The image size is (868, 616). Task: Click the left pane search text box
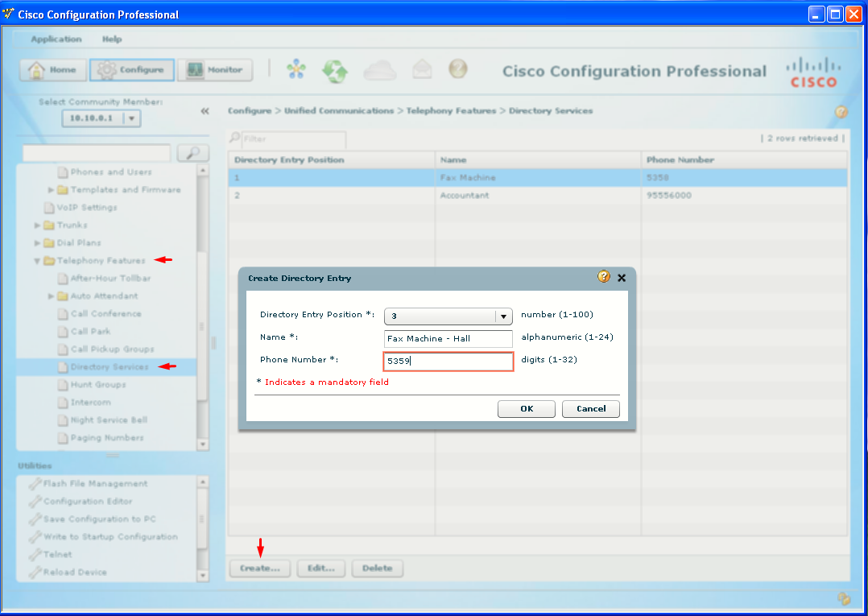[97, 153]
